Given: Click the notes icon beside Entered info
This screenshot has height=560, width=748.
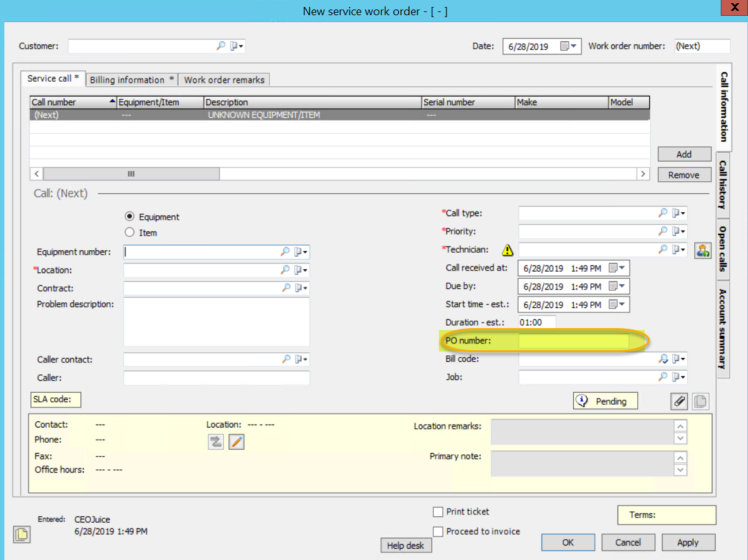Looking at the screenshot, I should click(x=22, y=534).
